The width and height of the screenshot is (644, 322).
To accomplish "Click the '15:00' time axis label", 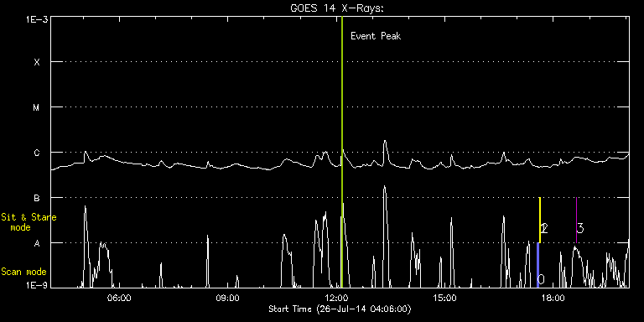I will pos(445,299).
